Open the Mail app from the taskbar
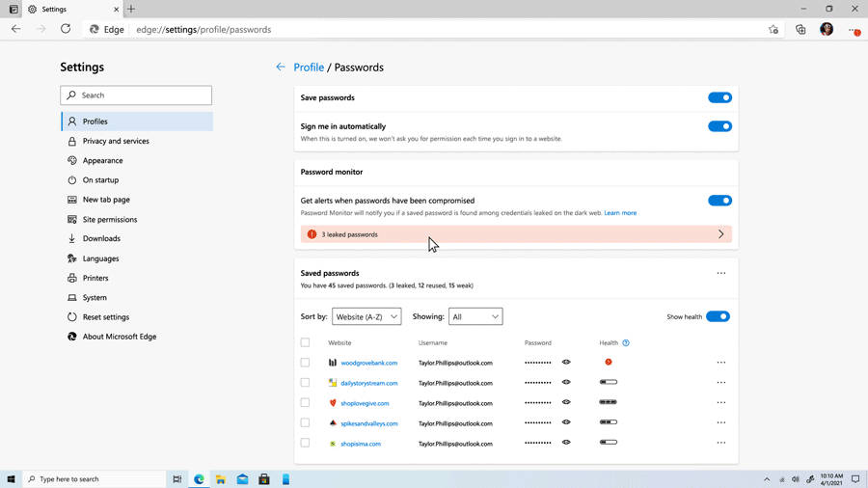The height and width of the screenshot is (488, 868). tap(242, 478)
